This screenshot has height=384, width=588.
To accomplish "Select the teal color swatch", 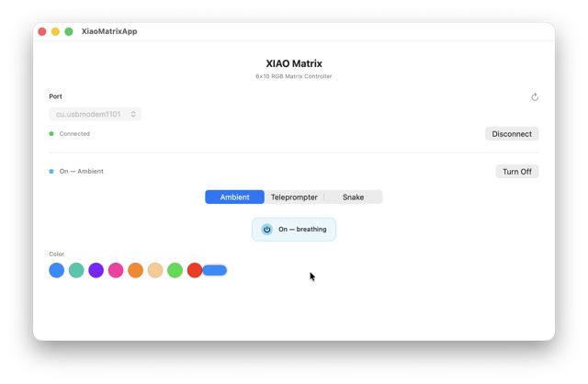I will (76, 270).
